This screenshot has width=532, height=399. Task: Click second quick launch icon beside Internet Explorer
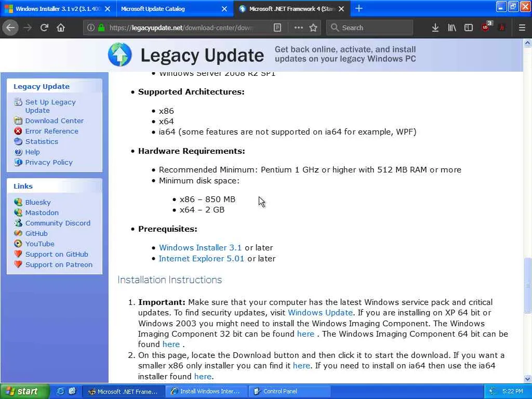tap(72, 391)
